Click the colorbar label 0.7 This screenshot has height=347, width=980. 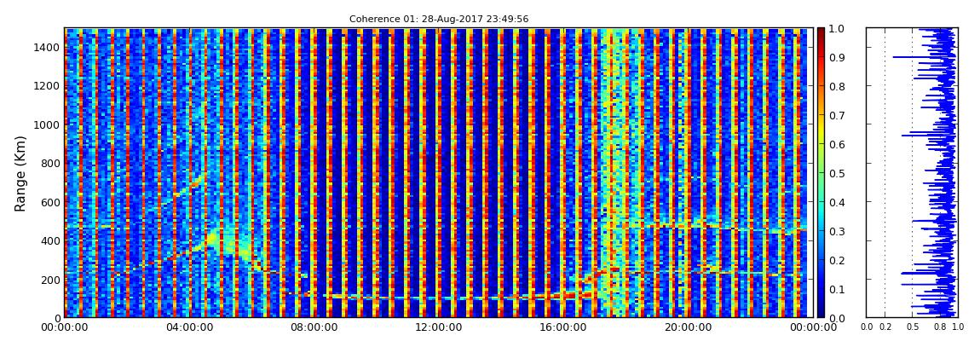[838, 116]
